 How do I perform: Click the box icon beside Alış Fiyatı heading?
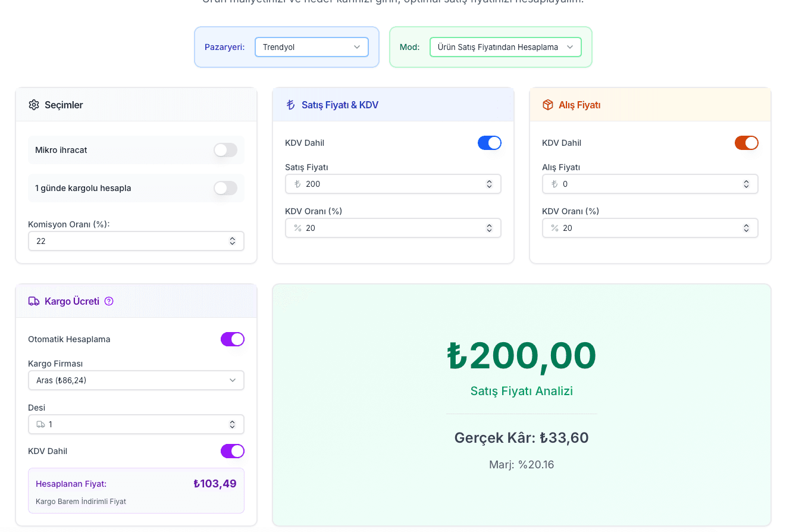click(548, 105)
